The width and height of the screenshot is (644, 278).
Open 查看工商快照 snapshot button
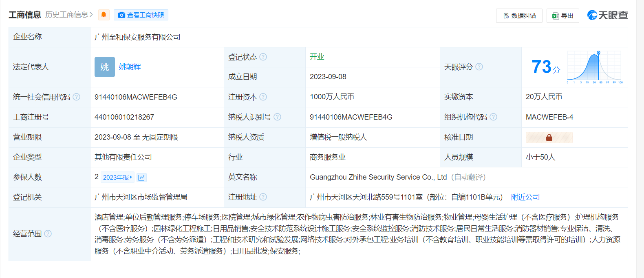(x=141, y=15)
